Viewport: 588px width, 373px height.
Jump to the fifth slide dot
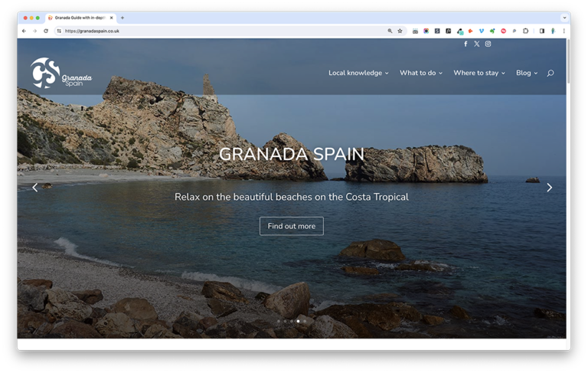305,321
